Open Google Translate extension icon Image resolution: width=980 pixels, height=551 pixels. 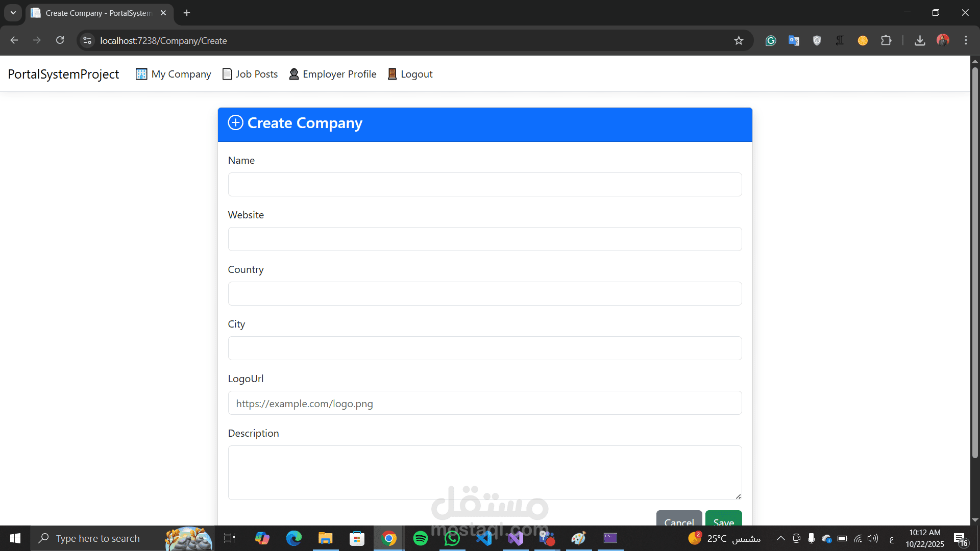tap(794, 40)
